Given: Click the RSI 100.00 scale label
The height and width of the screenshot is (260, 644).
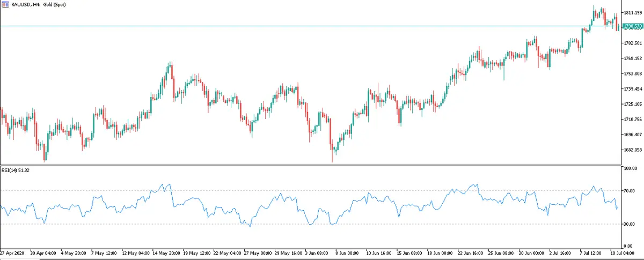Looking at the screenshot, I should pyautogui.click(x=630, y=168).
